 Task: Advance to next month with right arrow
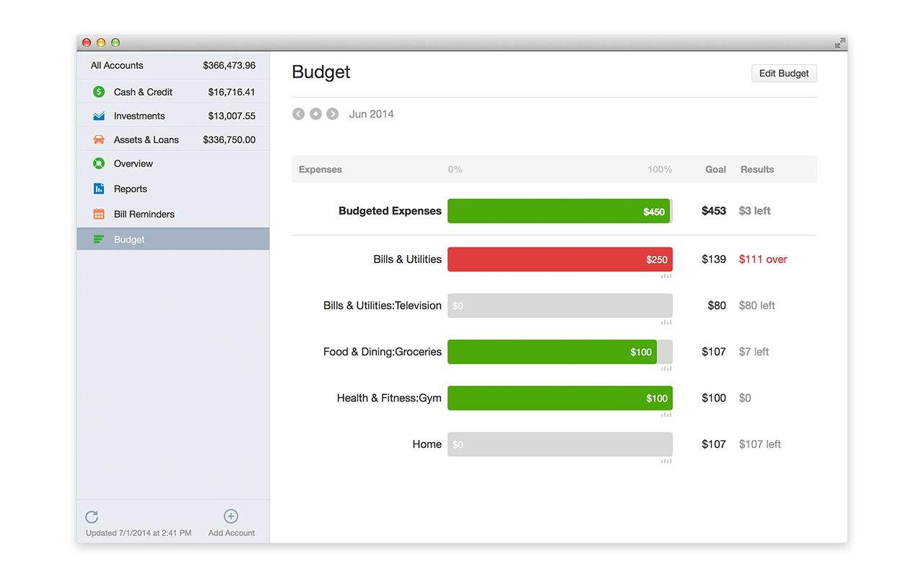(332, 114)
